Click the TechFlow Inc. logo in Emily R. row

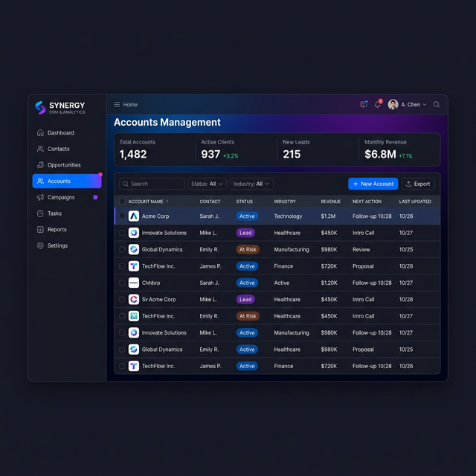pyautogui.click(x=134, y=316)
